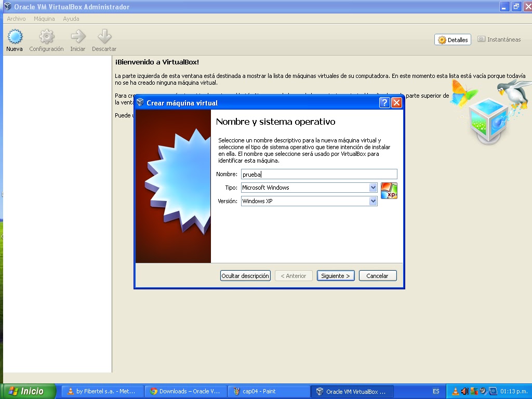The height and width of the screenshot is (399, 532).
Task: Switch to cap04 - Paint taskbar item
Action: click(269, 391)
